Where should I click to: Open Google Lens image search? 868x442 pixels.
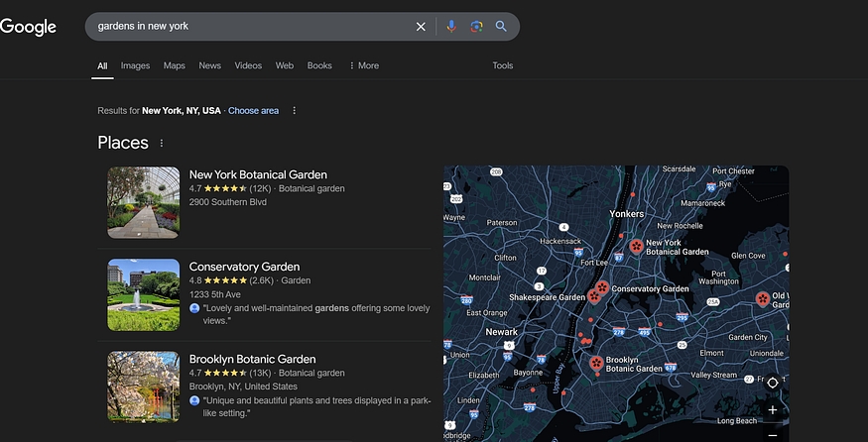pos(476,27)
